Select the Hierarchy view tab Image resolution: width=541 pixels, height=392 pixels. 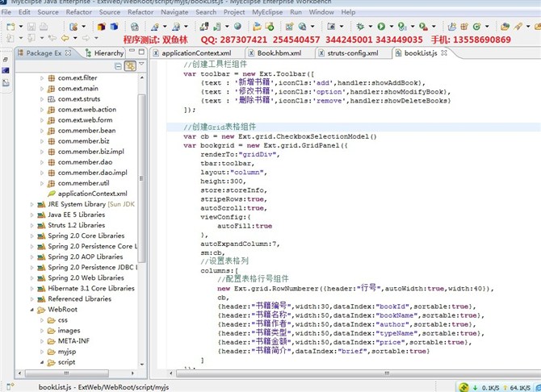(104, 53)
